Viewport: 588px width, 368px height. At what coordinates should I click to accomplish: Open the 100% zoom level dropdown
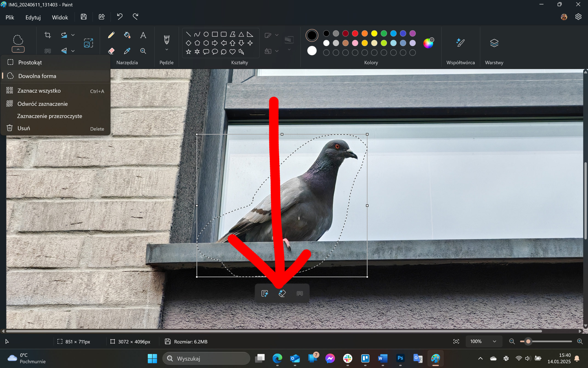point(484,342)
